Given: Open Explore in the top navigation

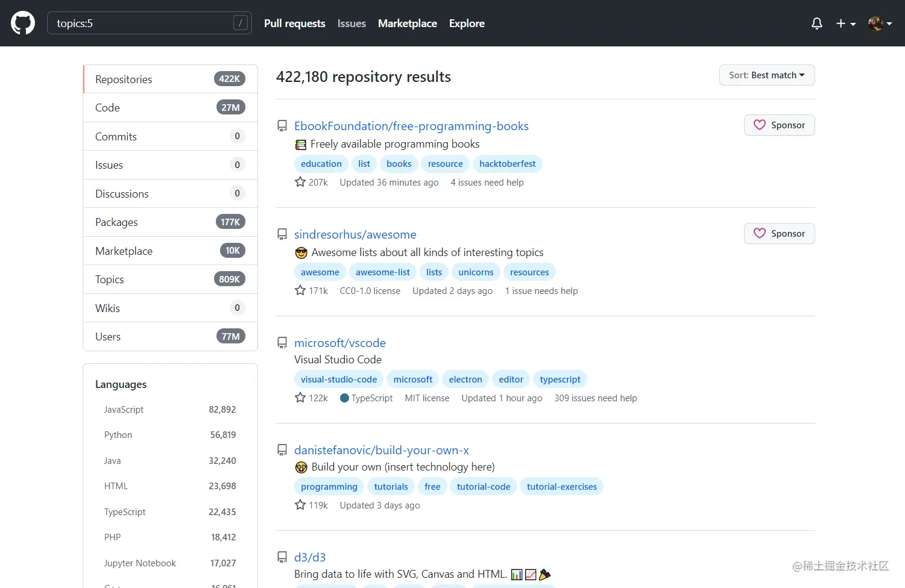Looking at the screenshot, I should click(467, 23).
